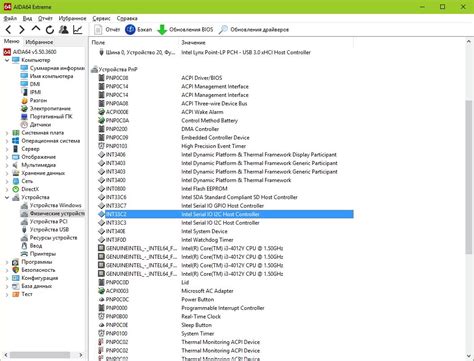Image resolution: width=474 pixels, height=361 pixels.
Task: Click the DMI tree icon
Action: coord(24,84)
